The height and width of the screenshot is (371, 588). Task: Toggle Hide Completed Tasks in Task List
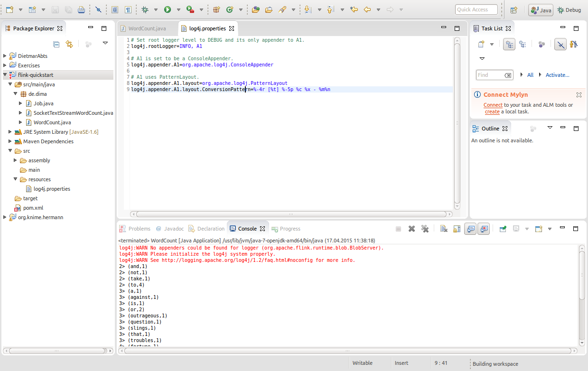[560, 45]
